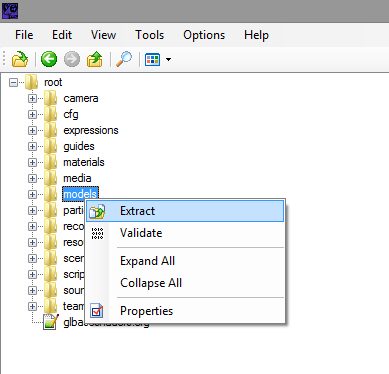Select Expand All in context menu

coord(185,261)
